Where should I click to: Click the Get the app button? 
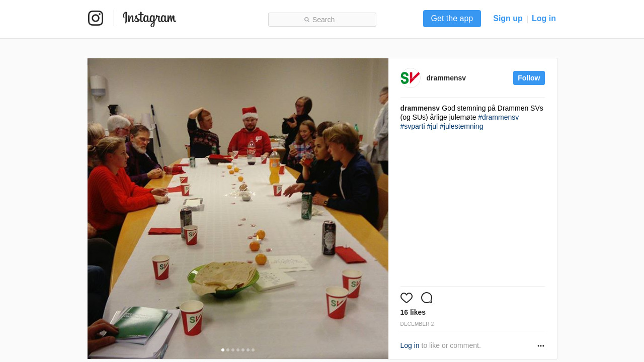[x=452, y=19]
